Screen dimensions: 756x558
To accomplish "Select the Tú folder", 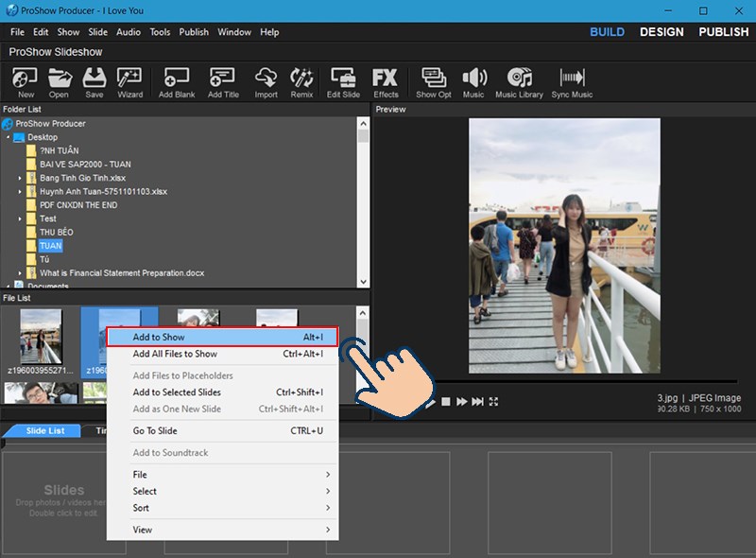I will [44, 259].
